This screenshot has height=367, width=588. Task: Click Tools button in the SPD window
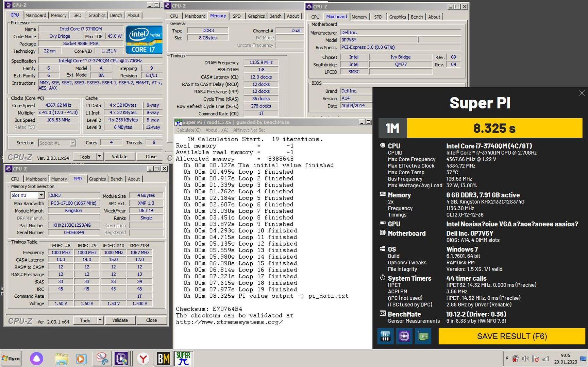pos(85,320)
